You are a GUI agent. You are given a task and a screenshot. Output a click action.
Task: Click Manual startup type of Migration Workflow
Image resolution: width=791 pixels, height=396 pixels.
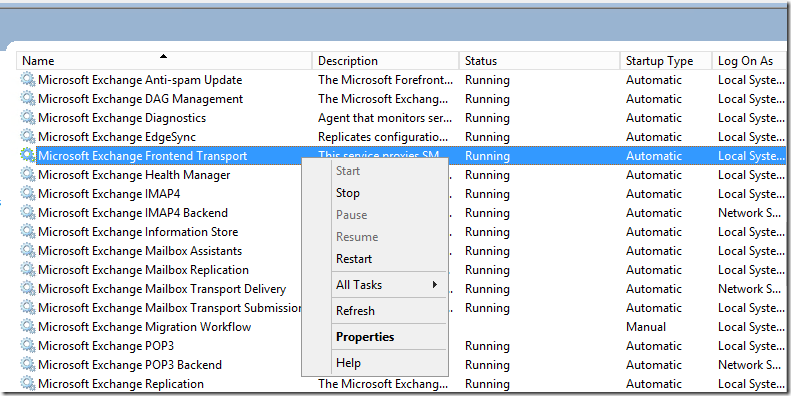[646, 327]
